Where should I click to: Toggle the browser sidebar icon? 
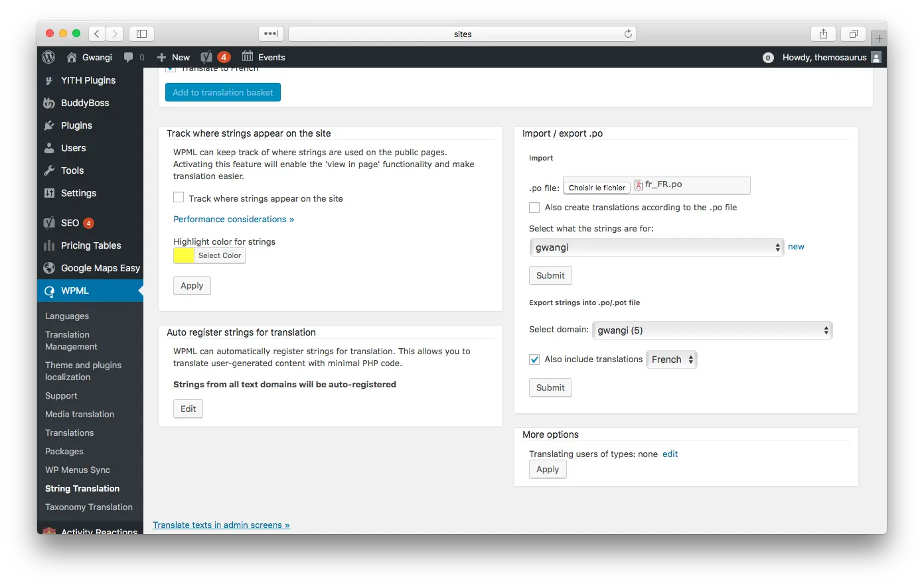tap(141, 34)
